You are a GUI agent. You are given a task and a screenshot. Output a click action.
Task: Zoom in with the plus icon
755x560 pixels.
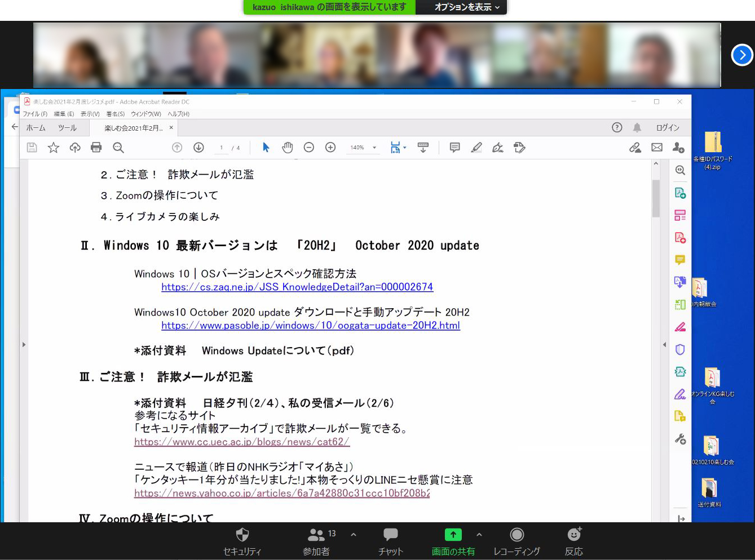click(x=330, y=148)
